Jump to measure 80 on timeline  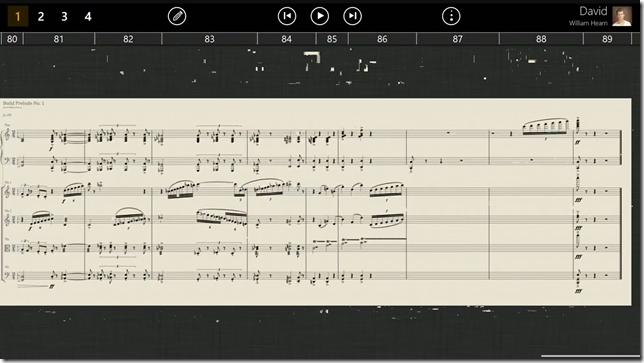click(12, 39)
